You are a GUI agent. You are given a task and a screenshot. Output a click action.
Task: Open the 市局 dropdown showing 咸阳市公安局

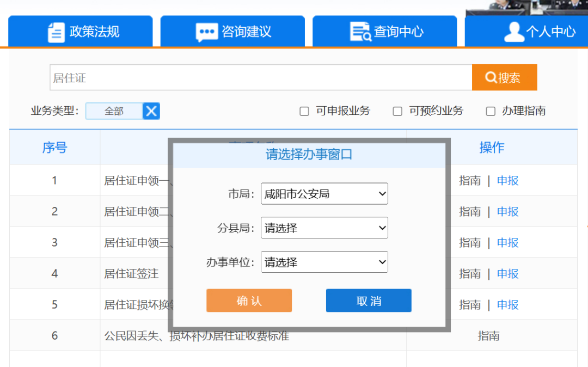coord(324,194)
